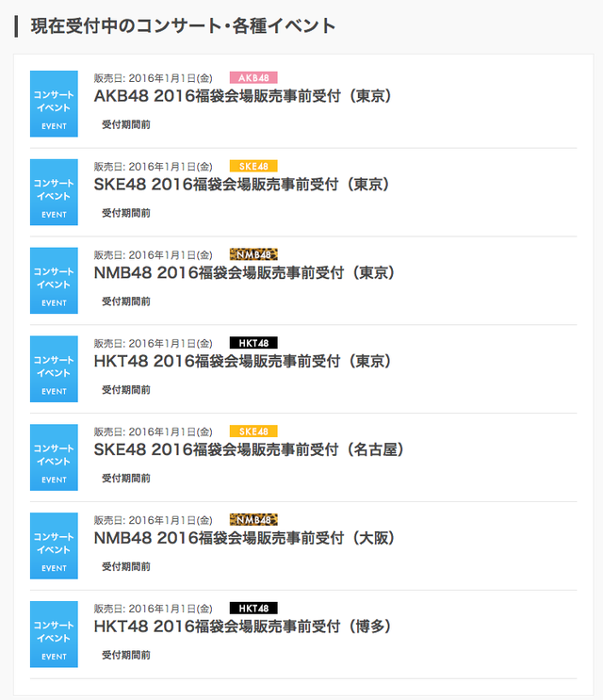Open HKT48 2016福袋（博多）event link

pyautogui.click(x=242, y=627)
